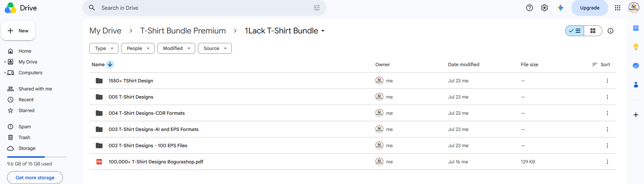Viewport: 644px width, 184px height.
Task: Click the storage usage progress bar
Action: 37,157
